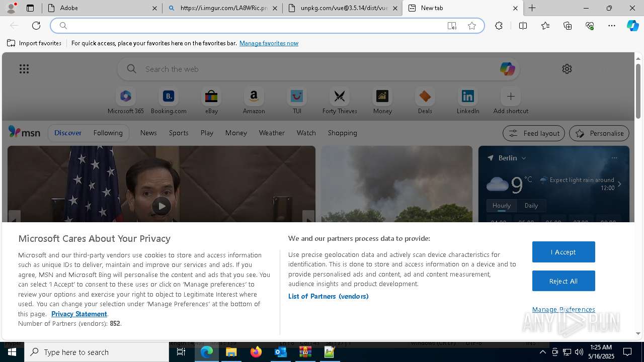The width and height of the screenshot is (644, 362).
Task: Open File Explorer from taskbar
Action: coord(231,352)
